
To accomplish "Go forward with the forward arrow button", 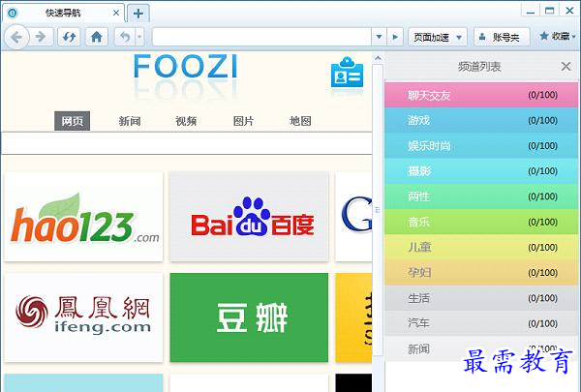I will (x=41, y=37).
